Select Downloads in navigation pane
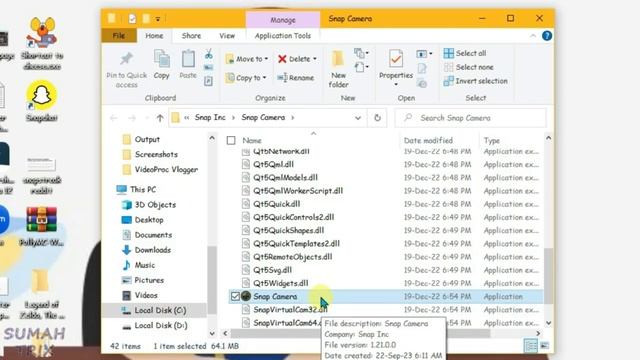This screenshot has width=640, height=360. pos(153,250)
